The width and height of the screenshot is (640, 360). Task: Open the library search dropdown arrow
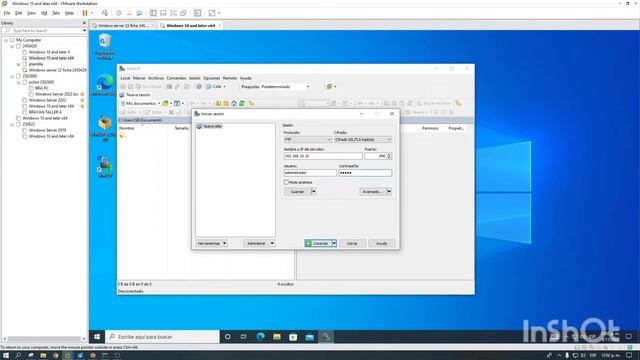pyautogui.click(x=84, y=31)
